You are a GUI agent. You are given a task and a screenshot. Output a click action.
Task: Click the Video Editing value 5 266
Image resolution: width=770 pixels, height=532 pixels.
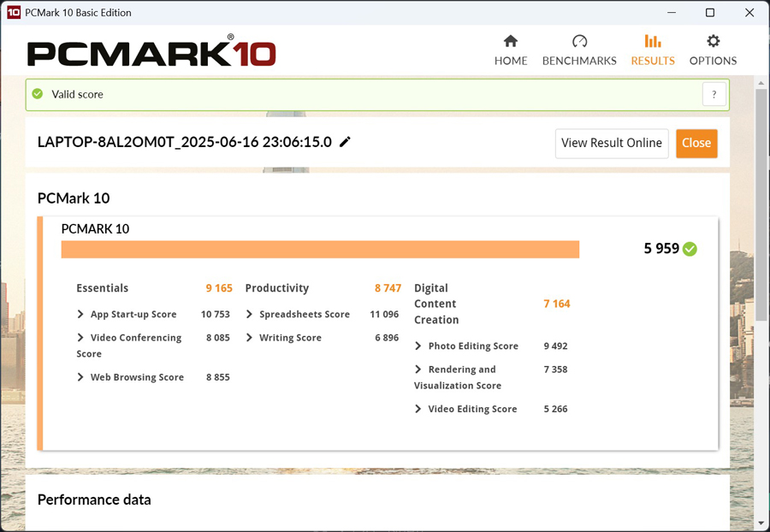(x=555, y=409)
